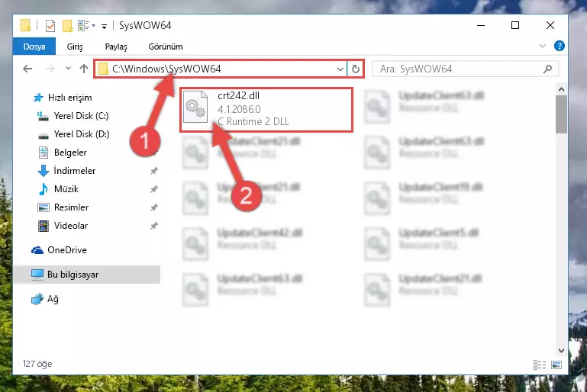
Task: Click the scroll down arrow of file list
Action: [x=561, y=351]
